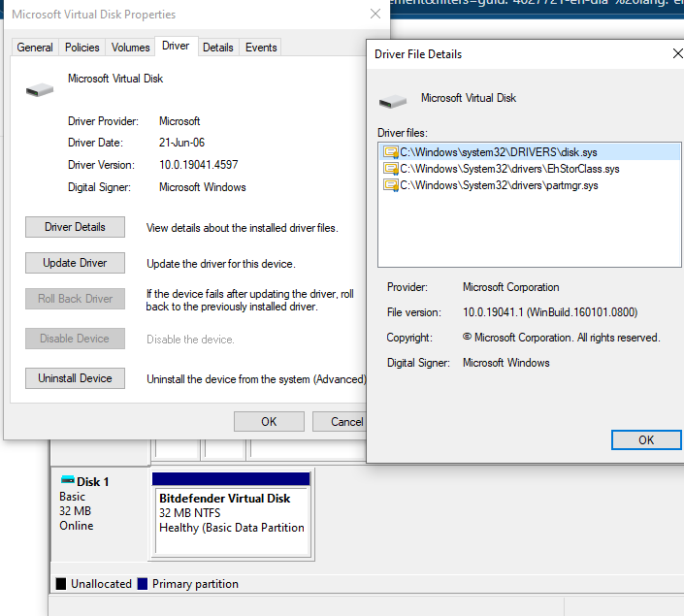Click the Uninstall Device button
This screenshot has height=616, width=684.
[x=75, y=378]
